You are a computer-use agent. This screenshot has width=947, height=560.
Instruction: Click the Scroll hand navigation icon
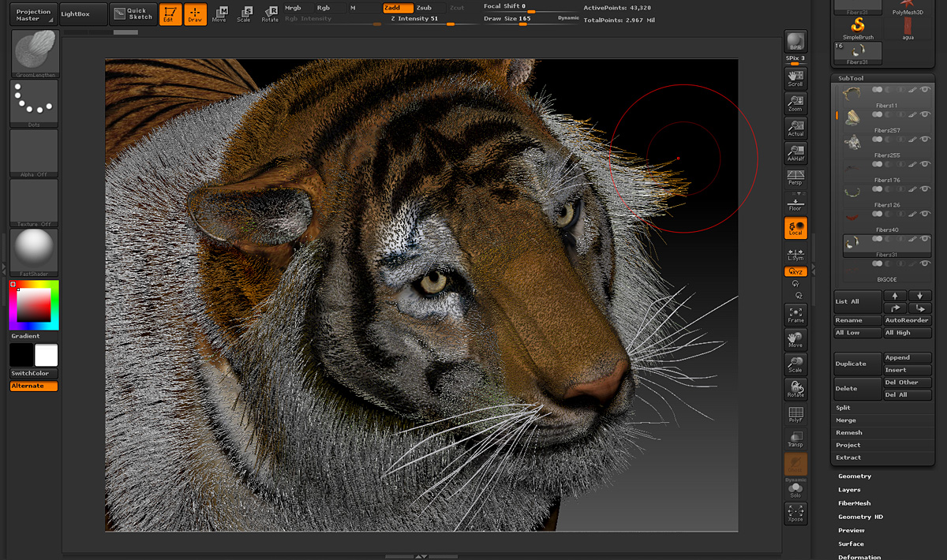[x=795, y=77]
